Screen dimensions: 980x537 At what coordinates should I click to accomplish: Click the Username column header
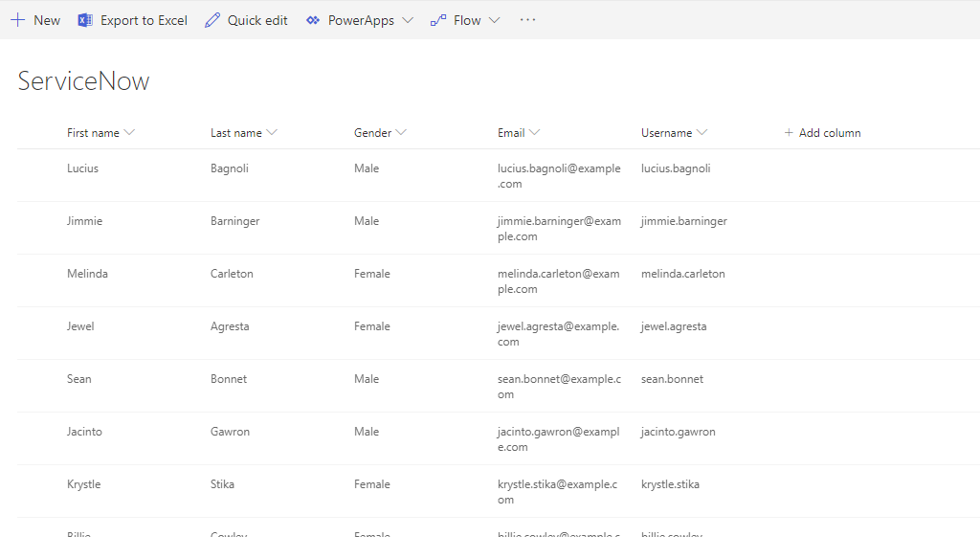point(667,132)
